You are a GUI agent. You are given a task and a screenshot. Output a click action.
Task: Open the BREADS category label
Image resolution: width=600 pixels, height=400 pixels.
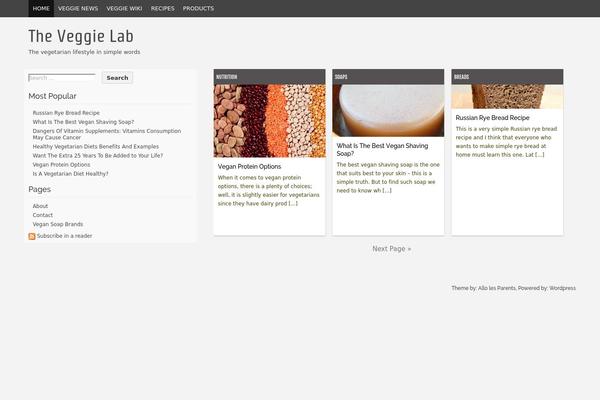(x=461, y=77)
